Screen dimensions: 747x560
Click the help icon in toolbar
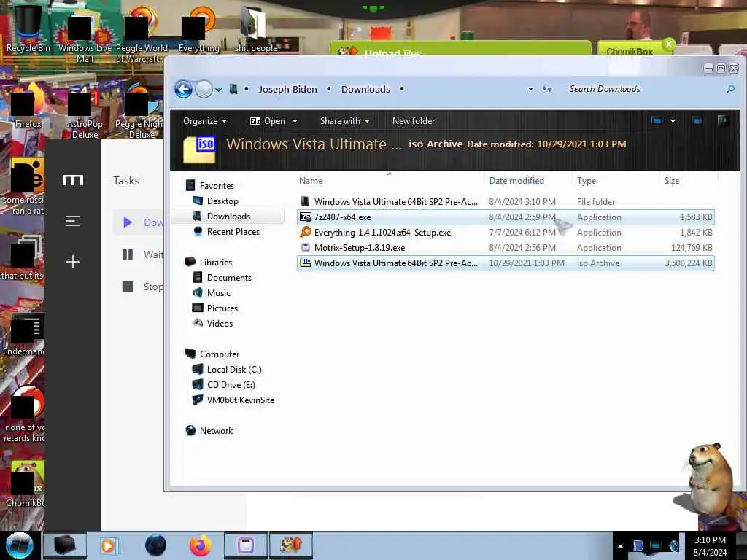tap(723, 121)
